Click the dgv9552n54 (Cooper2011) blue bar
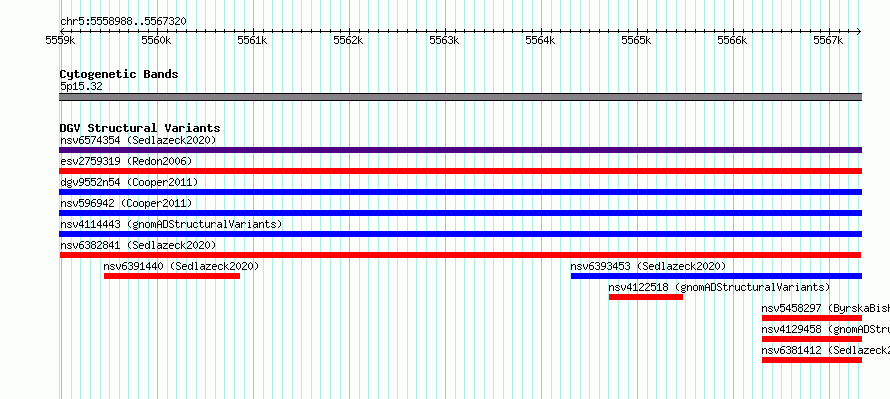 click(x=460, y=192)
